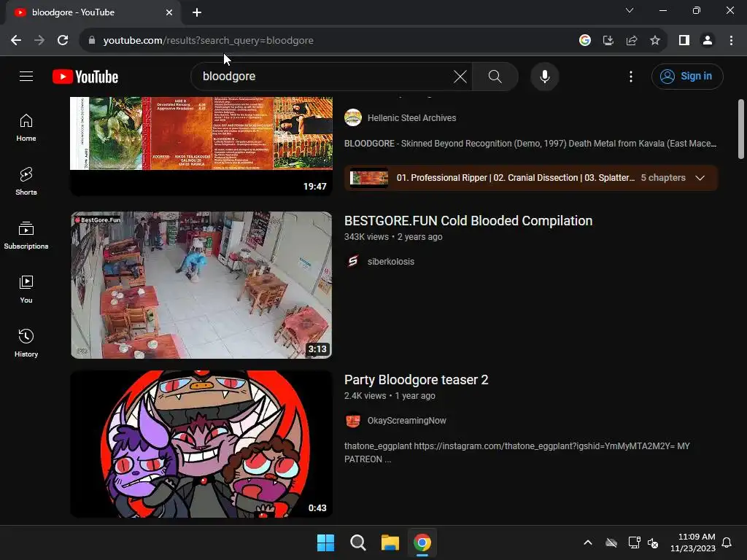Click the Sign in button
This screenshot has width=747, height=560.
click(687, 76)
